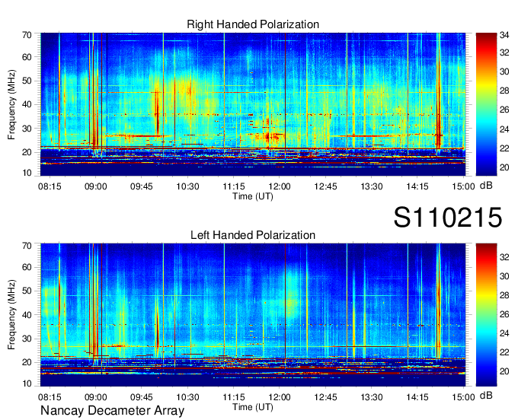Click the "08:15" tick under Left Handed plot
Viewport: 518px width, 420px height.
(50, 397)
